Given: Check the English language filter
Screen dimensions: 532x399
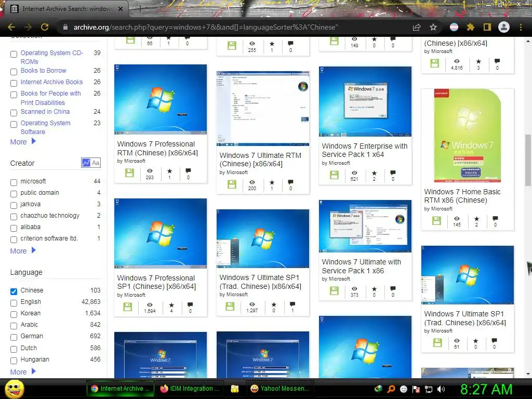Looking at the screenshot, I should [14, 303].
